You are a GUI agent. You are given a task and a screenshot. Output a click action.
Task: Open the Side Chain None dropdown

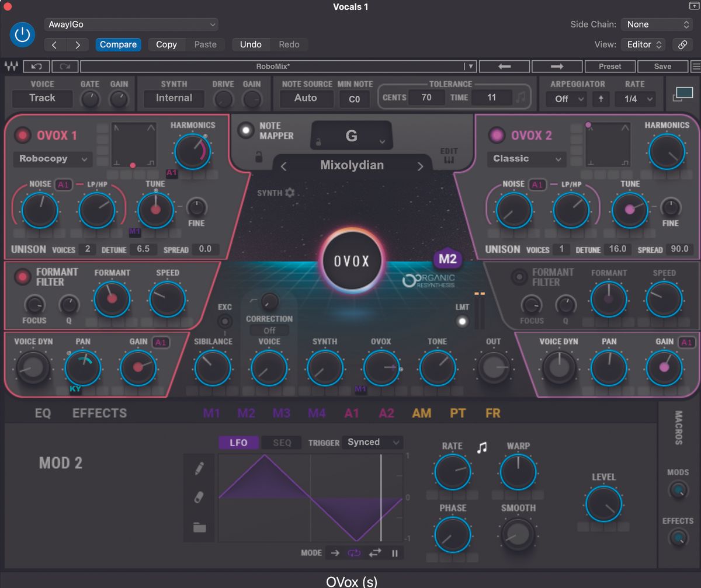click(657, 24)
